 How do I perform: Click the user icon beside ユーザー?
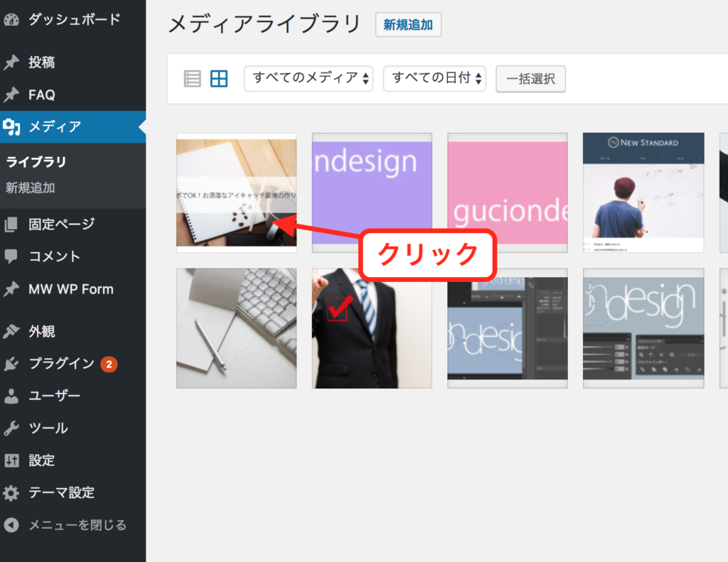(11, 396)
